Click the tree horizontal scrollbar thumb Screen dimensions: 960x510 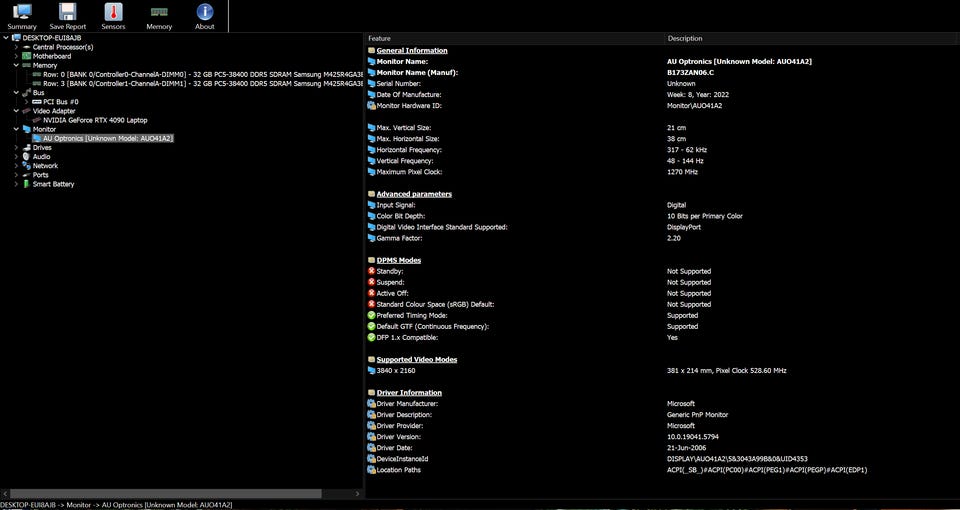coord(165,493)
